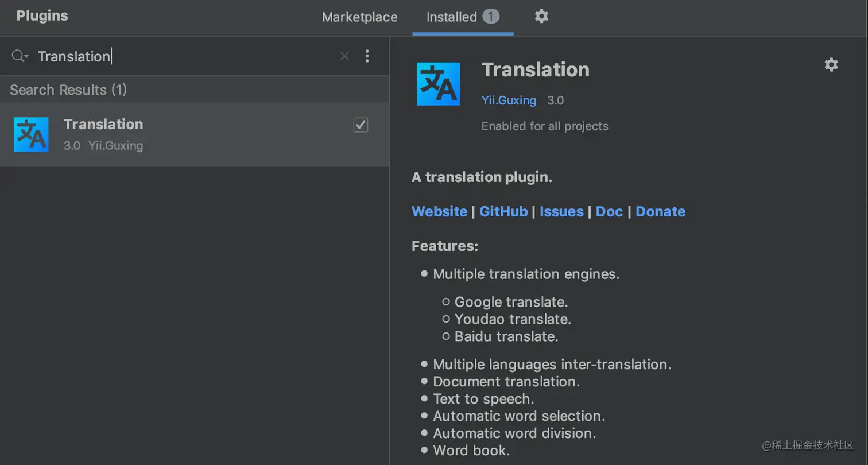
Task: Click the 'Features:' heading
Action: (x=445, y=246)
